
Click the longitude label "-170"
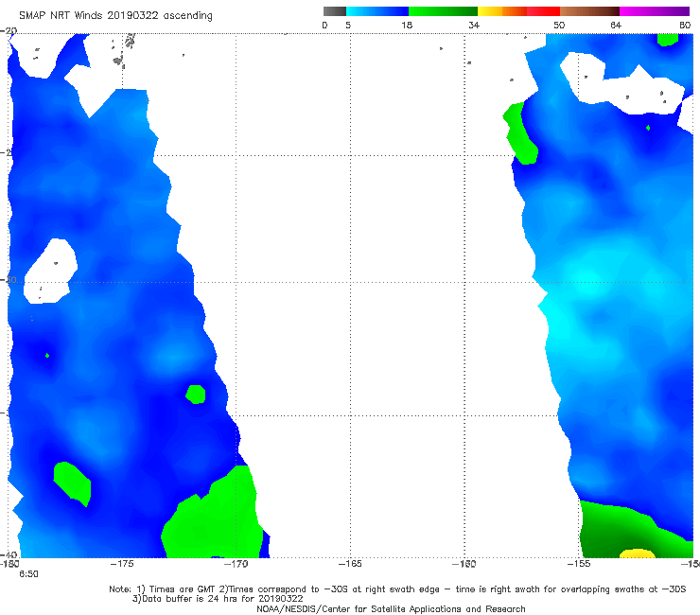point(236,564)
